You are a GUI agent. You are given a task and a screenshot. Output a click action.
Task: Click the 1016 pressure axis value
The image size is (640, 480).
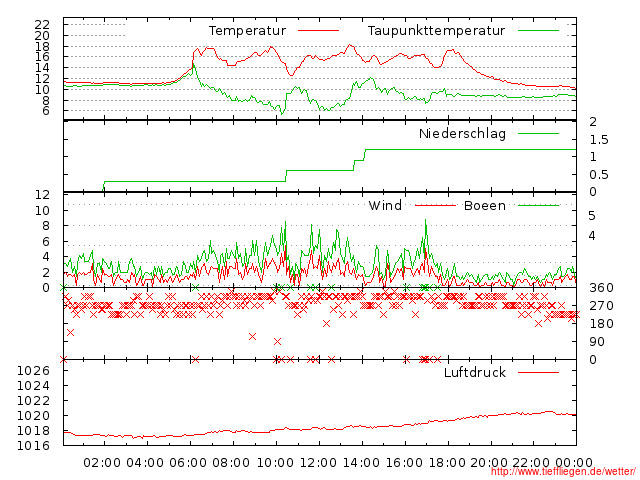tap(33, 446)
